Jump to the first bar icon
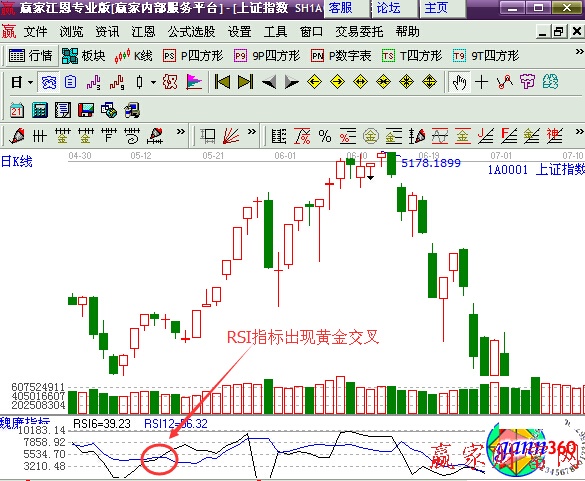The height and width of the screenshot is (481, 585). point(222,82)
